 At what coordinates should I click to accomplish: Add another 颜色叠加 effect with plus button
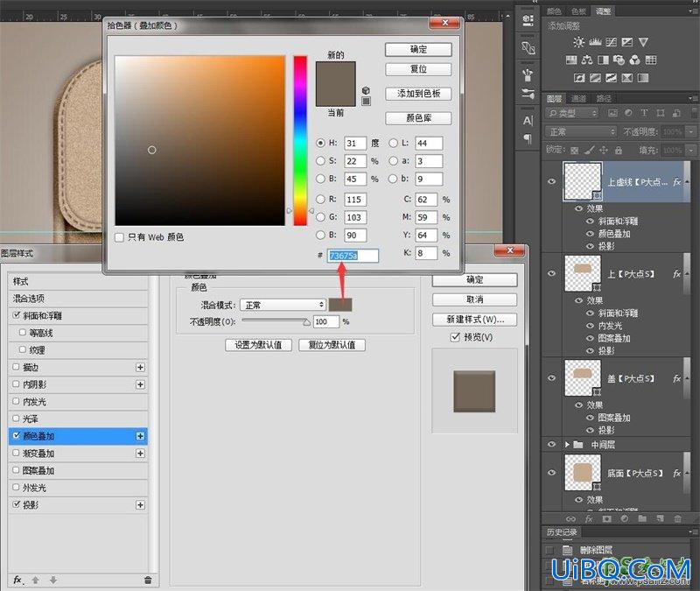tap(140, 436)
